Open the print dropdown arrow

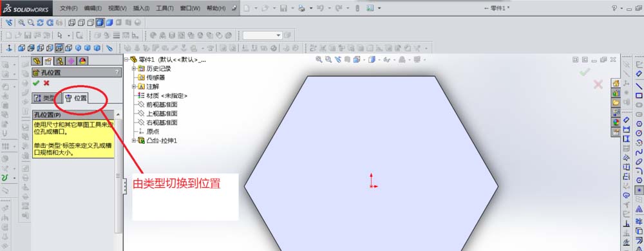click(x=311, y=8)
